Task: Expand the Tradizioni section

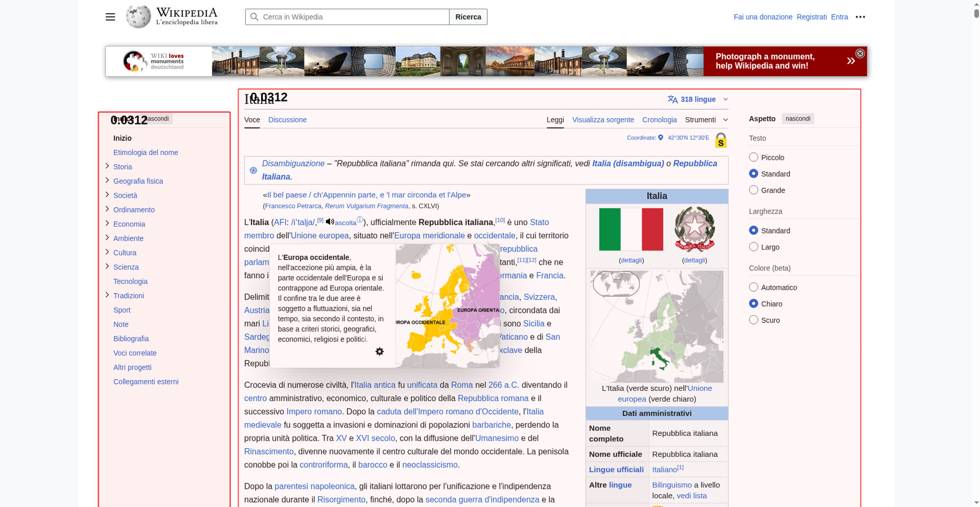Action: pos(107,295)
